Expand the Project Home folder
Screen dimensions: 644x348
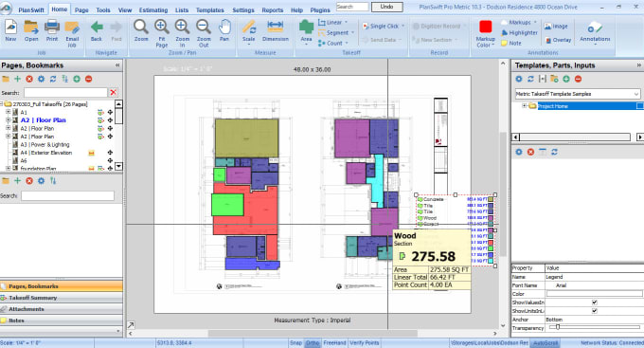tap(524, 106)
